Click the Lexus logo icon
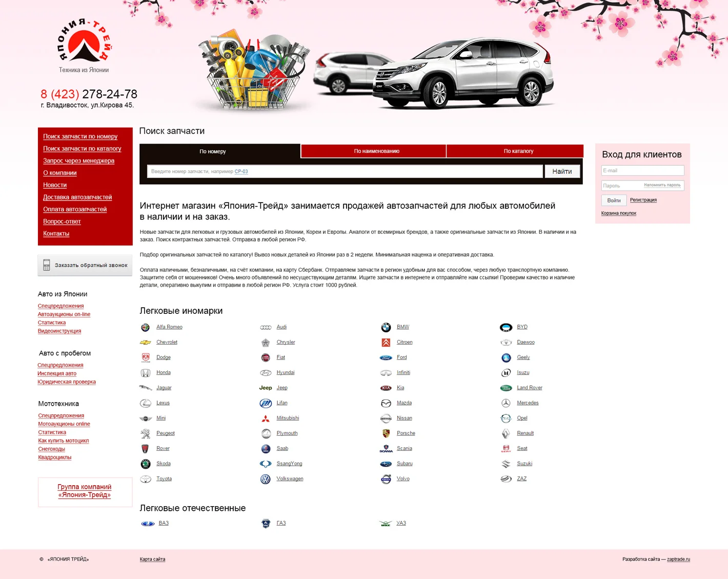The height and width of the screenshot is (579, 728). [146, 403]
